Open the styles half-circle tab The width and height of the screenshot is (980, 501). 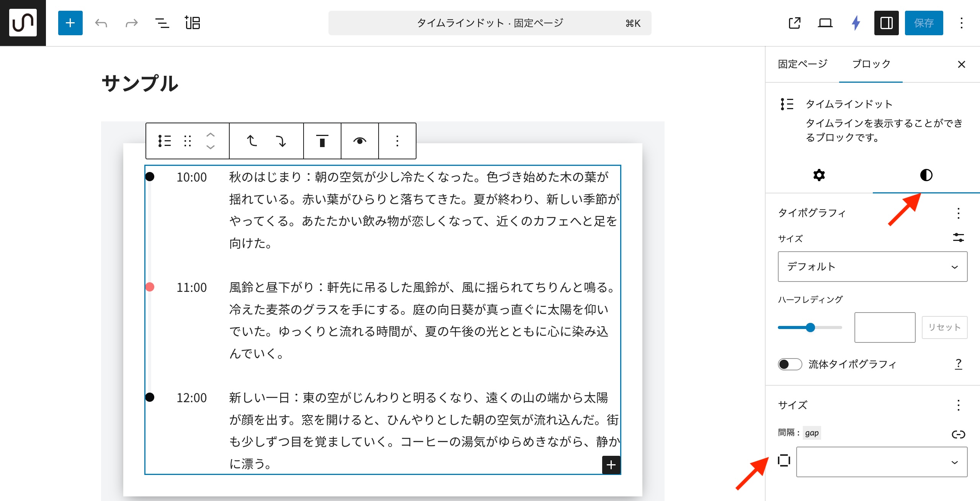pos(926,175)
